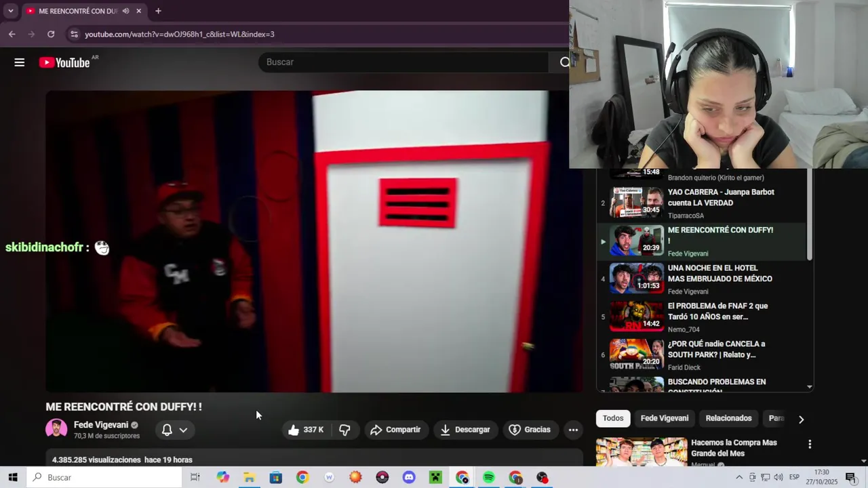Open the YouTube hamburger guide menu
Image resolution: width=868 pixels, height=488 pixels.
click(19, 62)
